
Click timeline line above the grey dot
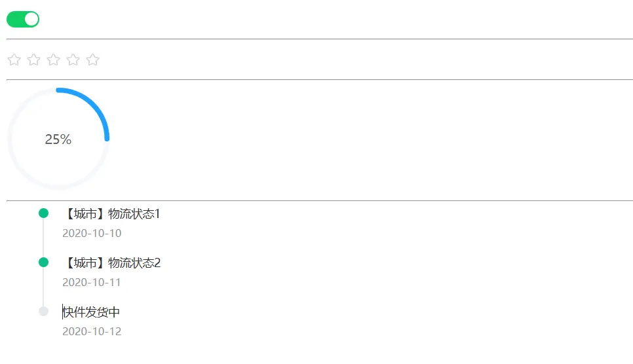tap(44, 287)
